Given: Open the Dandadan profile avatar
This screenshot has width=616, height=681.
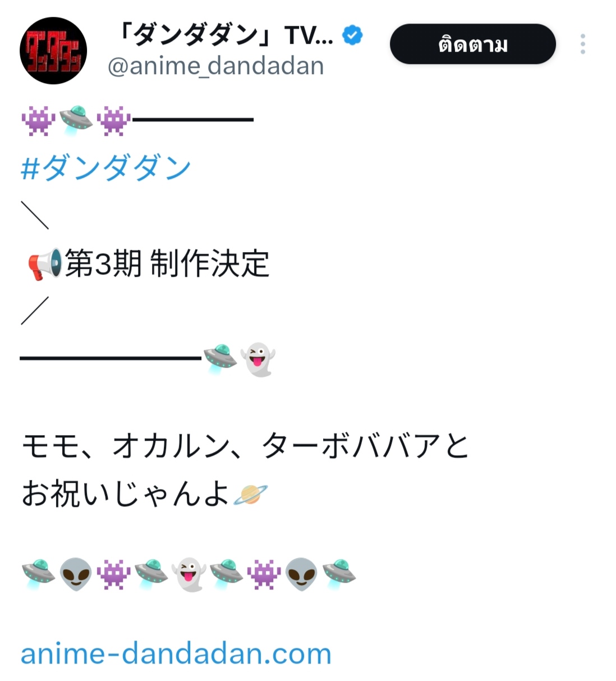Looking at the screenshot, I should 53,51.
